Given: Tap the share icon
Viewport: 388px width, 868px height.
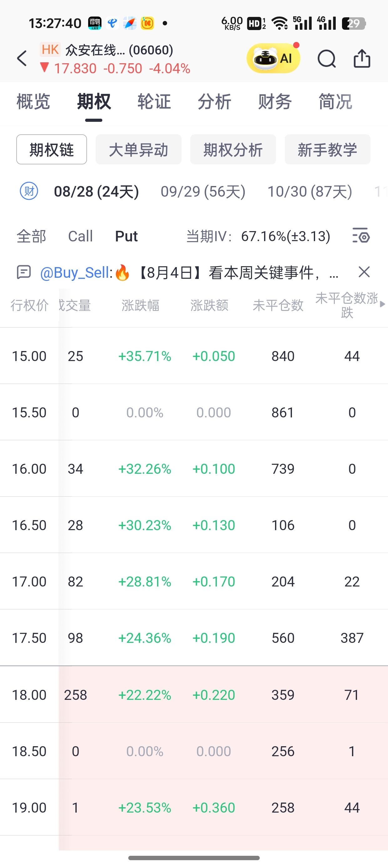Looking at the screenshot, I should click(362, 59).
